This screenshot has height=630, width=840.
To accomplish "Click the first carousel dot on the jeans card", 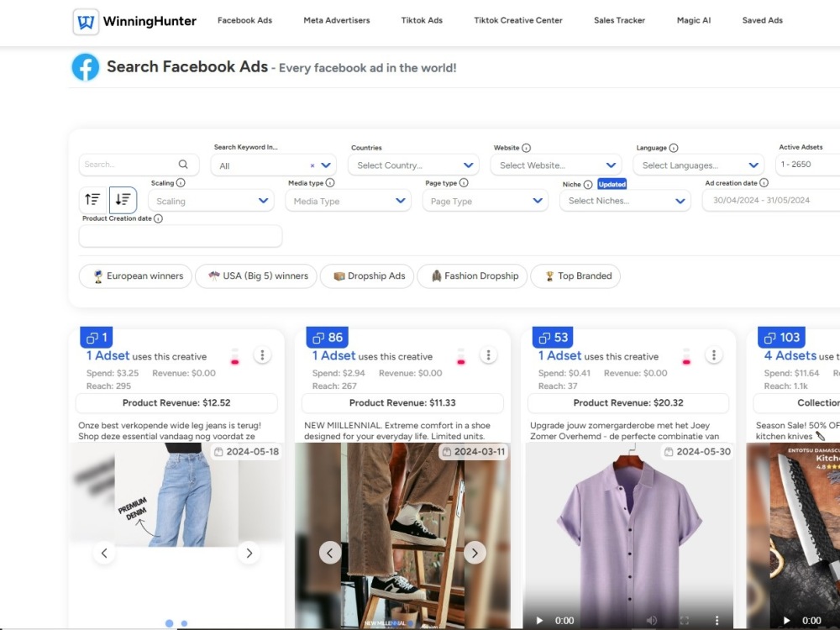I will pos(170,623).
